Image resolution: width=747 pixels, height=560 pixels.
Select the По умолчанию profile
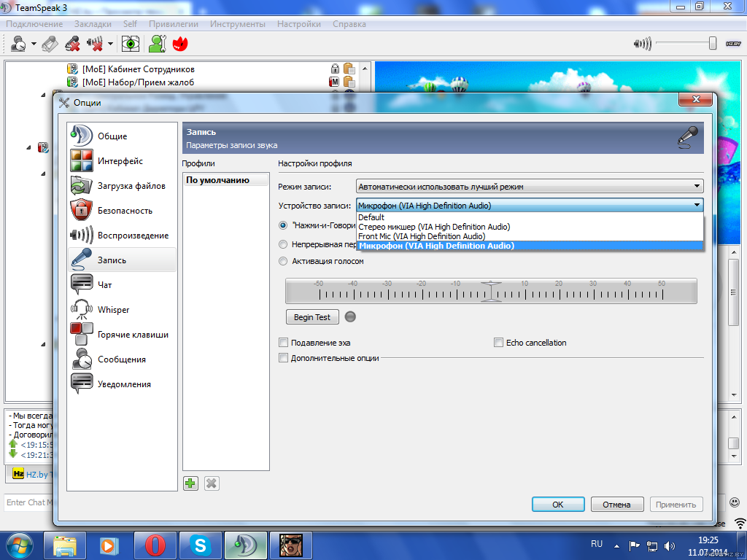coord(226,180)
